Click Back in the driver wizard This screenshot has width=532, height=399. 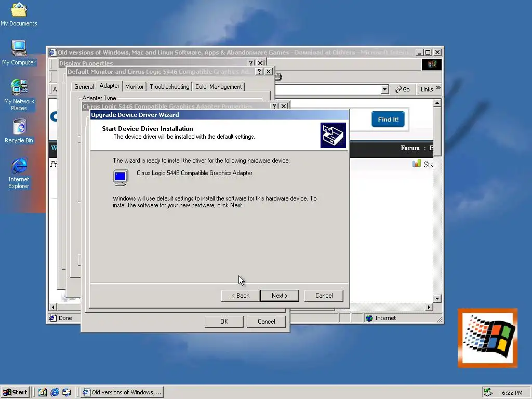coord(241,296)
